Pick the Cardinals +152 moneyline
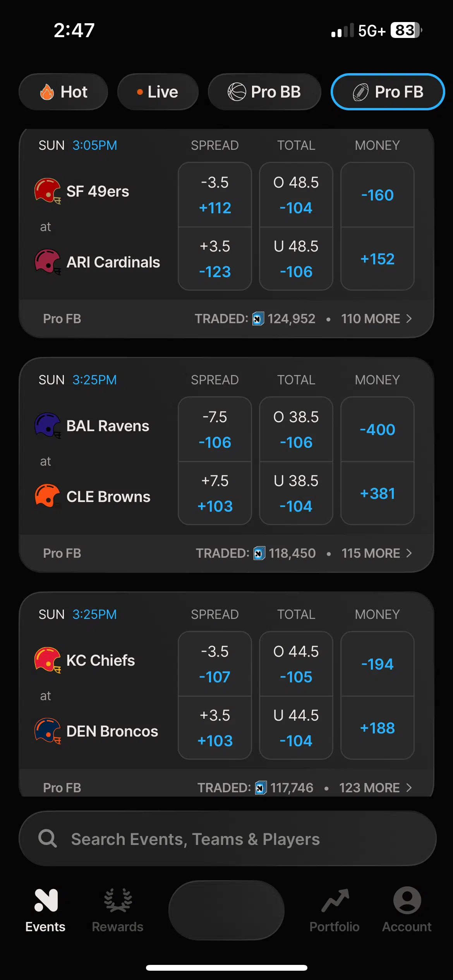Screen dimensions: 453x980 (x=377, y=259)
